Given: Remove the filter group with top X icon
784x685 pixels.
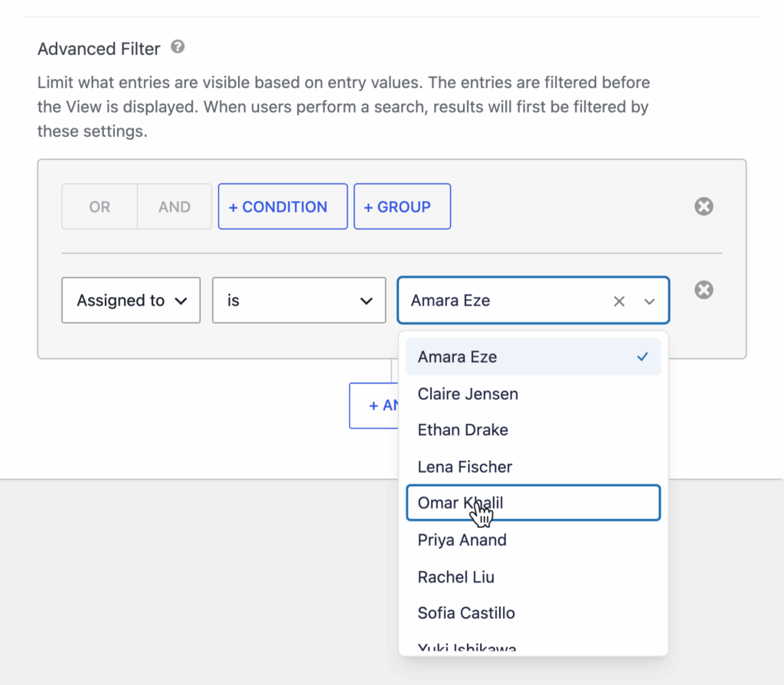Looking at the screenshot, I should pyautogui.click(x=704, y=206).
